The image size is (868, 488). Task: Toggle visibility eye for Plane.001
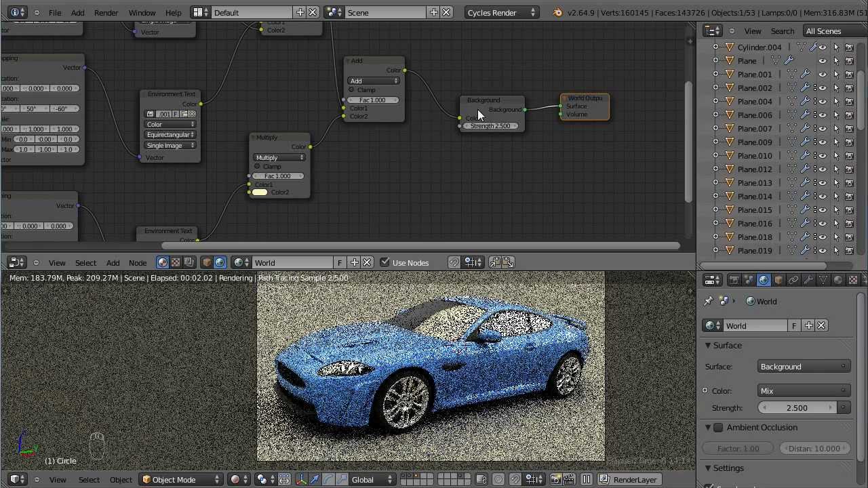coord(823,75)
